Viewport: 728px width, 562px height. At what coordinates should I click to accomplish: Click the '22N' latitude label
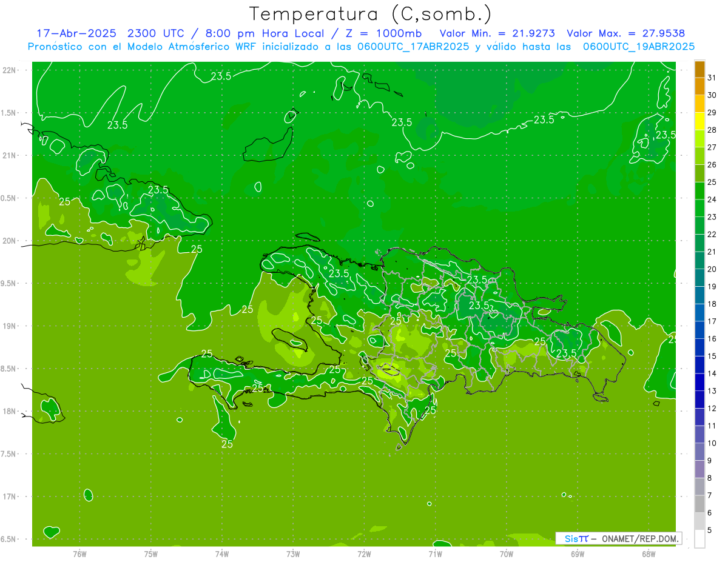pyautogui.click(x=9, y=70)
